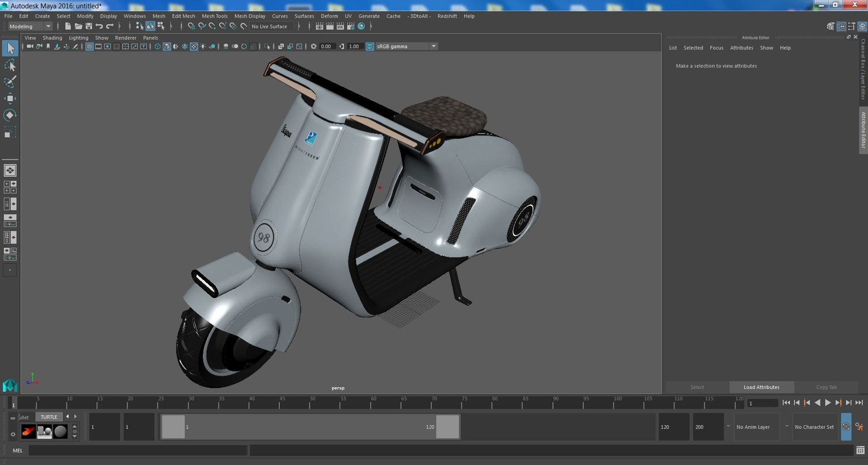The height and width of the screenshot is (465, 868).
Task: Open the Attribute Editor Focus menu
Action: (717, 47)
